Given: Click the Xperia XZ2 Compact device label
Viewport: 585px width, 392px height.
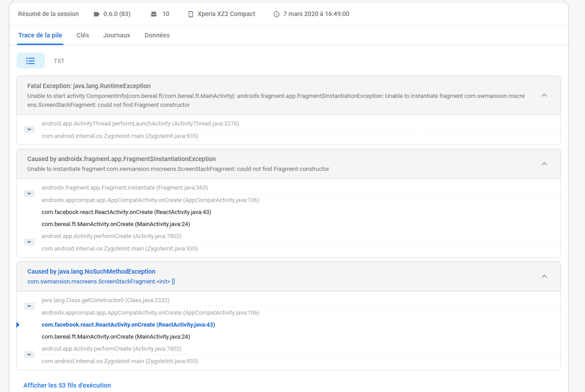Looking at the screenshot, I should (x=226, y=14).
